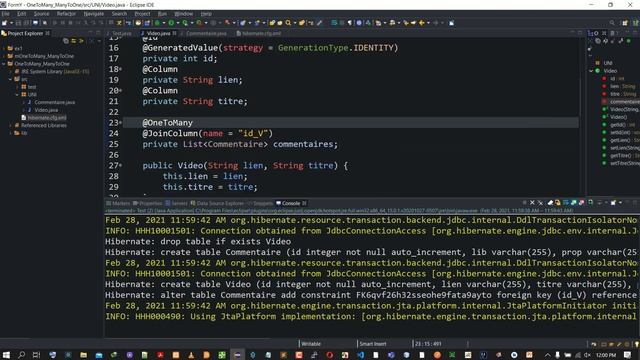Remove all terminated launches double-X icon

tap(540, 203)
